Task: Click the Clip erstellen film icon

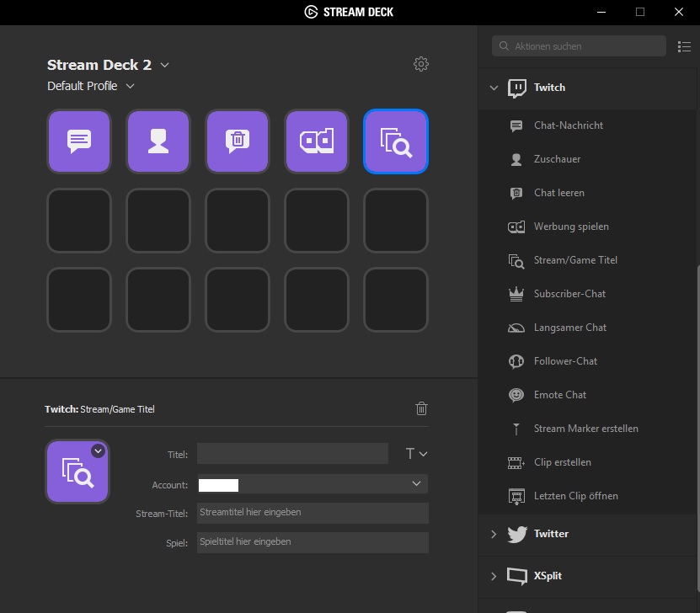Action: click(x=516, y=462)
